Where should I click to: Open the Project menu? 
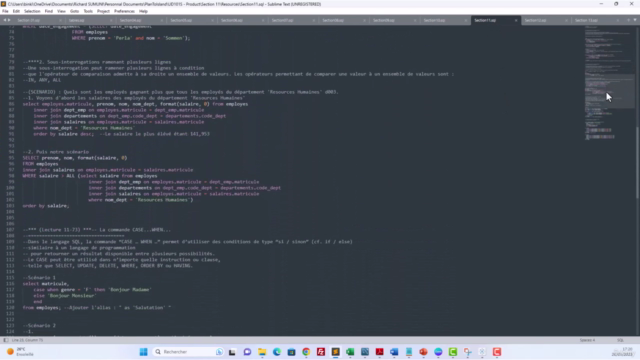point(103,11)
